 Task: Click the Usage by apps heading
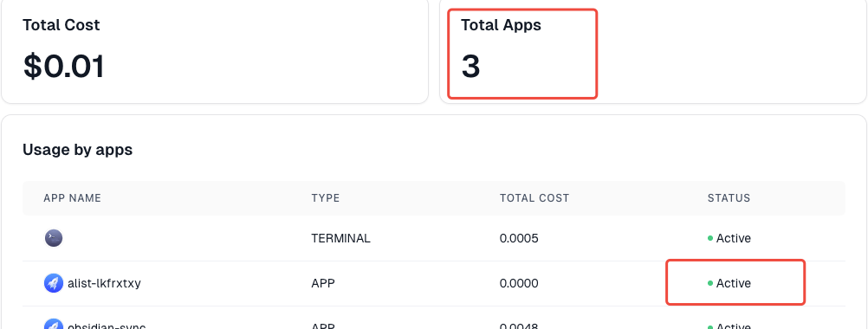pyautogui.click(x=77, y=150)
